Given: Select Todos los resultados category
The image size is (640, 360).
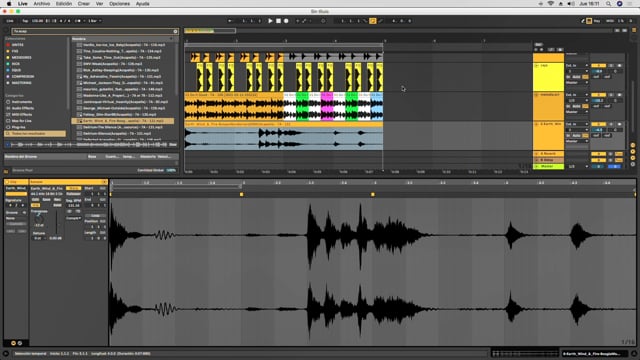Looking at the screenshot, I should [35, 133].
